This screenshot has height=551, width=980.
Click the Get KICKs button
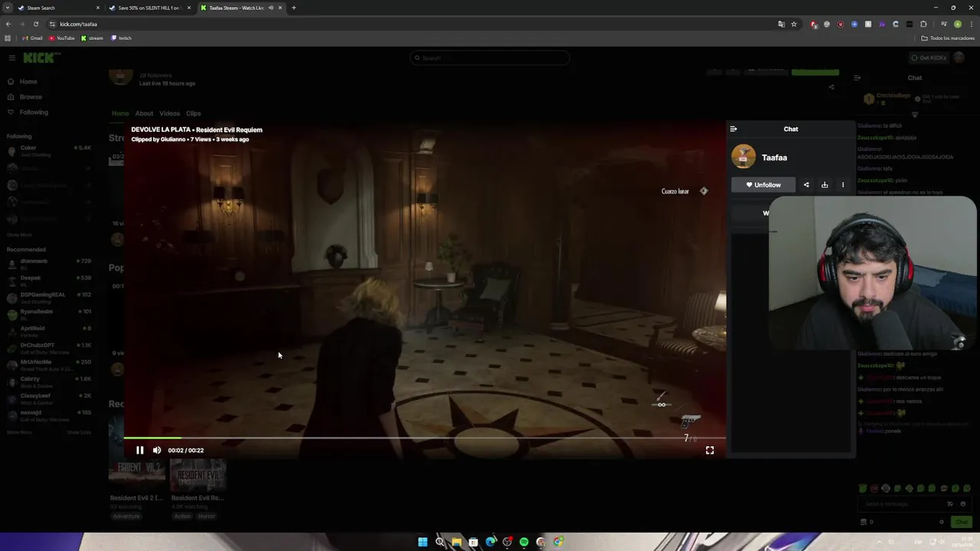(x=929, y=58)
